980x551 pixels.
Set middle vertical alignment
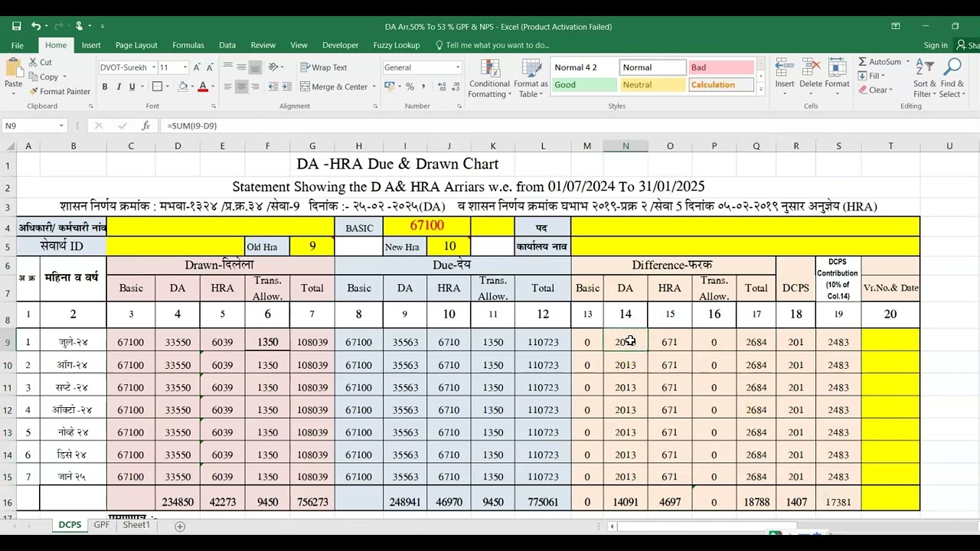click(x=242, y=67)
